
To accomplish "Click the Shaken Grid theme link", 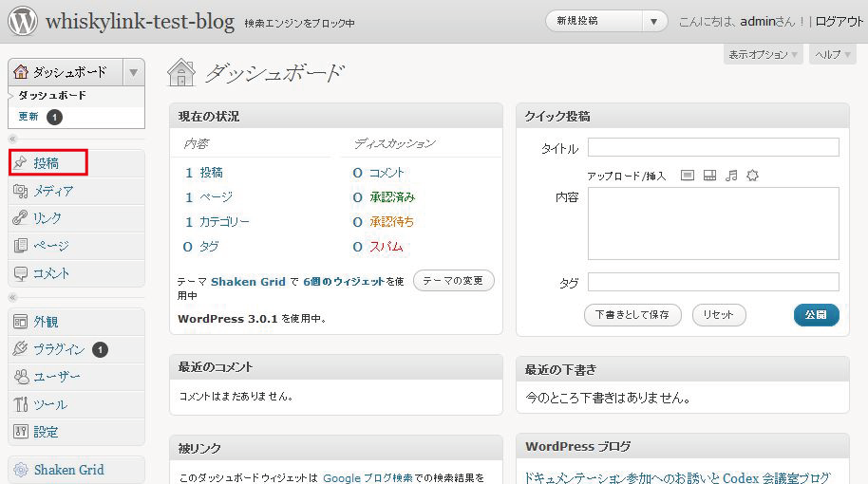I will pyautogui.click(x=248, y=282).
